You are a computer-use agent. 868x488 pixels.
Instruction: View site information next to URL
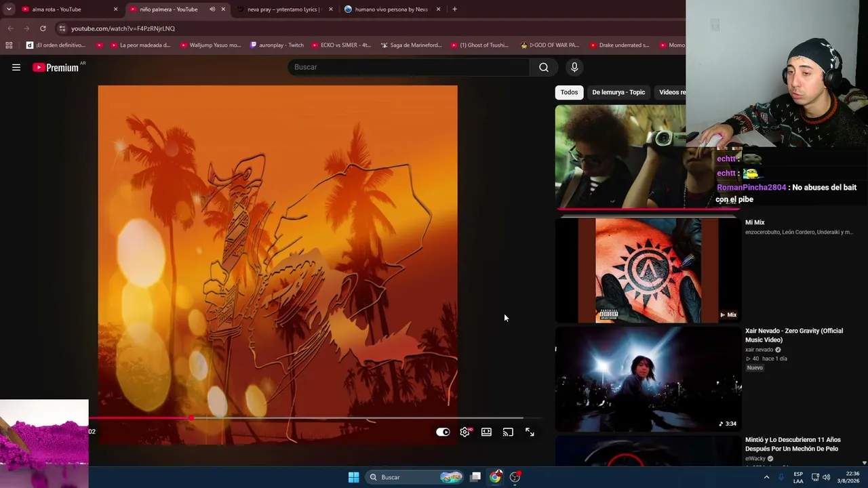(62, 28)
